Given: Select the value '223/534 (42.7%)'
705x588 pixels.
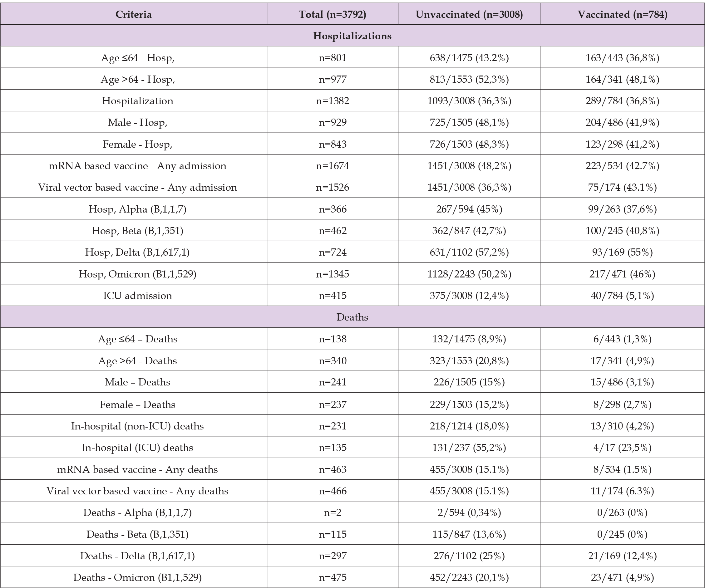Looking at the screenshot, I should click(x=622, y=165).
